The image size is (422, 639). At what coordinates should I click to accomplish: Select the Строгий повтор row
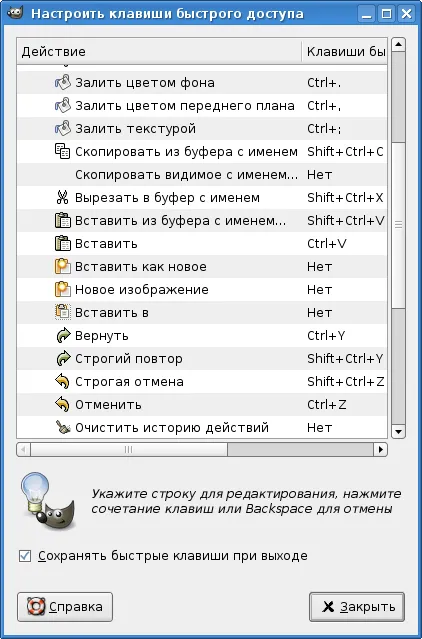click(x=202, y=359)
